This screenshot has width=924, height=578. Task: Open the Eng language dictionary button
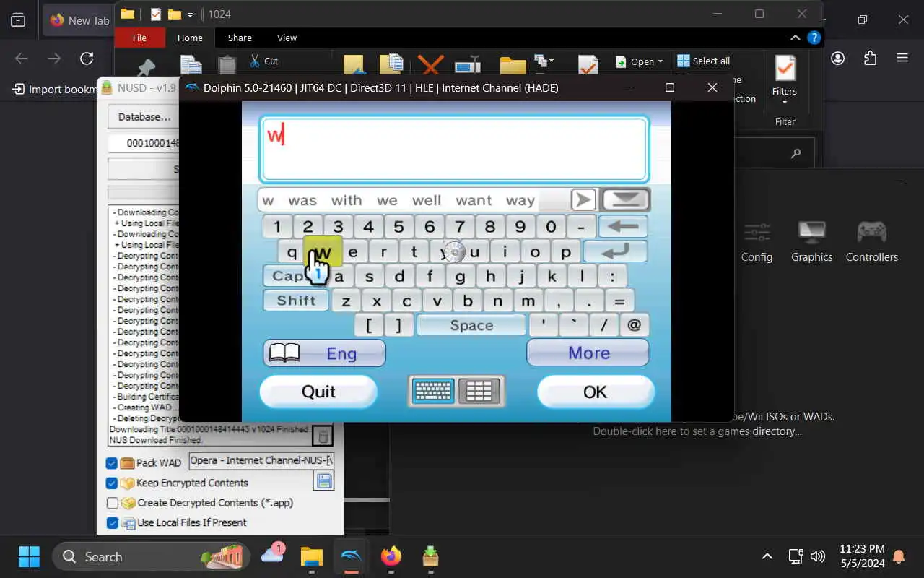pyautogui.click(x=324, y=353)
